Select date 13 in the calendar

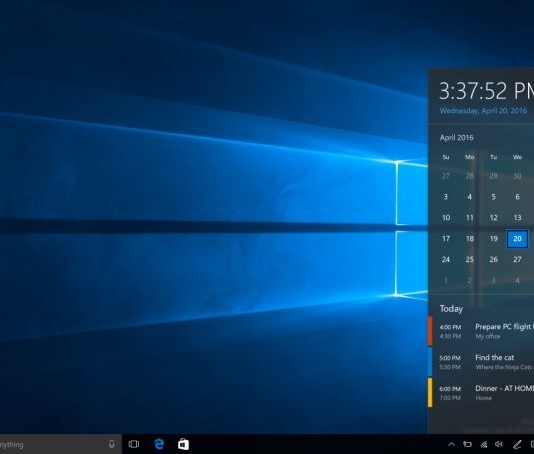pos(517,218)
